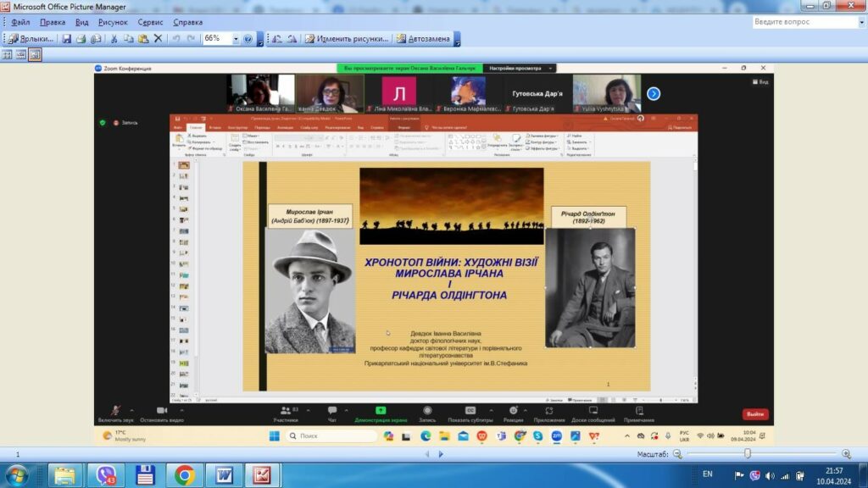868x488 pixels.
Task: Open the Рисунок menu
Action: pos(113,22)
